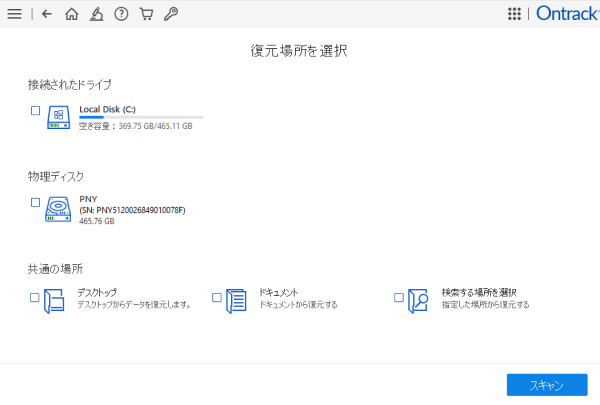Click the デスクトップ folder icon

coord(54,300)
